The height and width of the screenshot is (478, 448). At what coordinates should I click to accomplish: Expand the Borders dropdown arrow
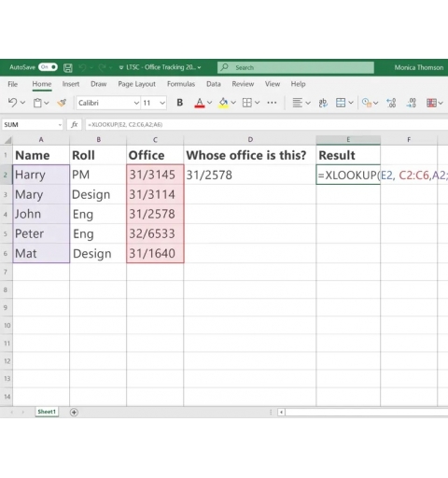pyautogui.click(x=258, y=103)
